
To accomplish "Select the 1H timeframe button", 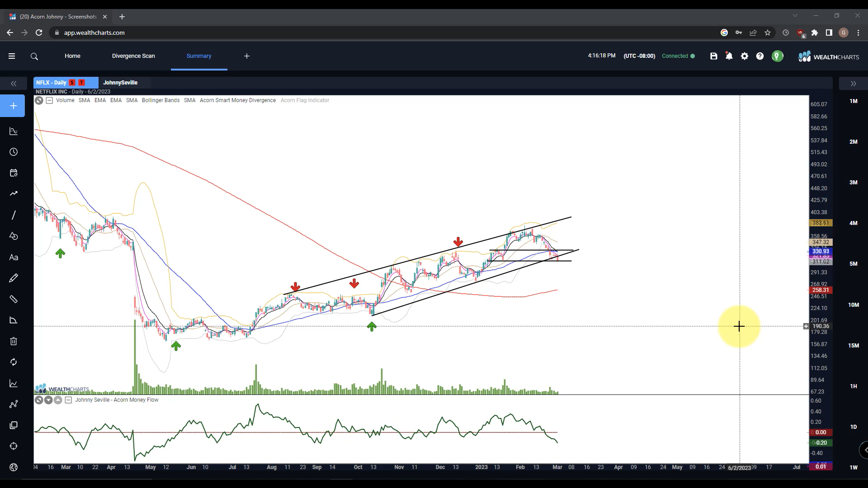I will [x=854, y=386].
